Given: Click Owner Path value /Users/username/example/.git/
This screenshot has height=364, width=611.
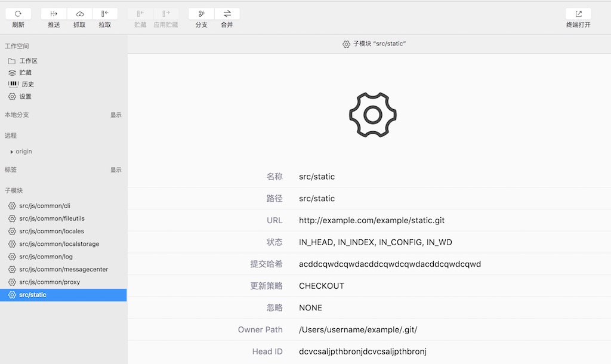Looking at the screenshot, I should point(358,330).
